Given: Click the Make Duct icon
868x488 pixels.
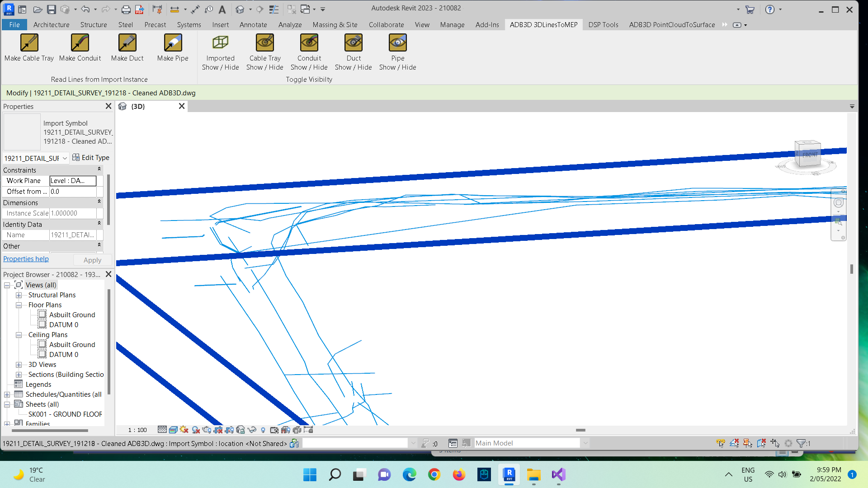Looking at the screenshot, I should (x=127, y=47).
